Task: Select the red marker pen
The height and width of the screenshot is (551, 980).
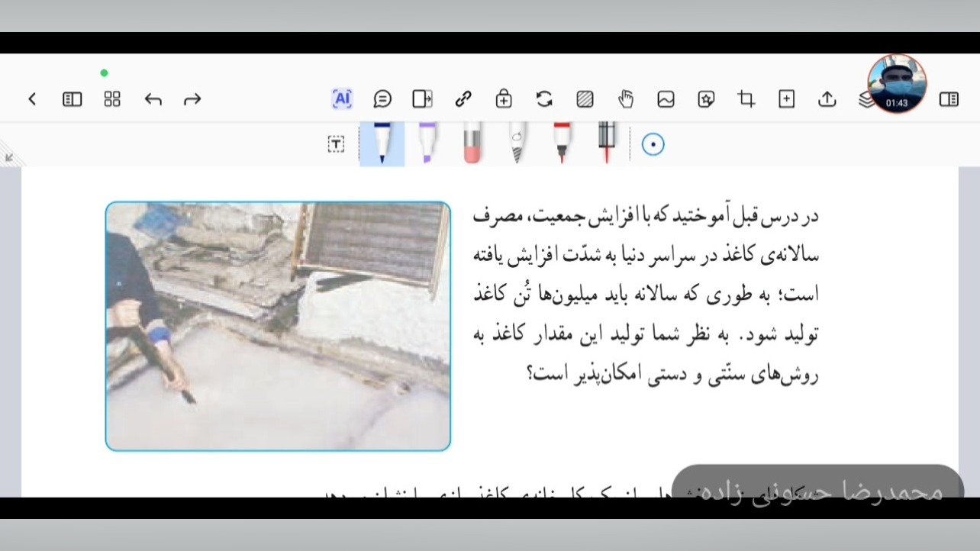Action: (561, 145)
